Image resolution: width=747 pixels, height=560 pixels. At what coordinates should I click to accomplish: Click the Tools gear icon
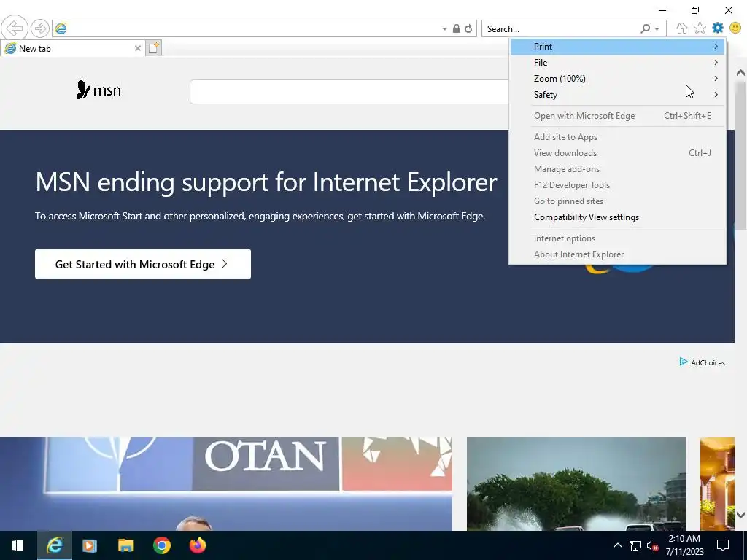718,28
